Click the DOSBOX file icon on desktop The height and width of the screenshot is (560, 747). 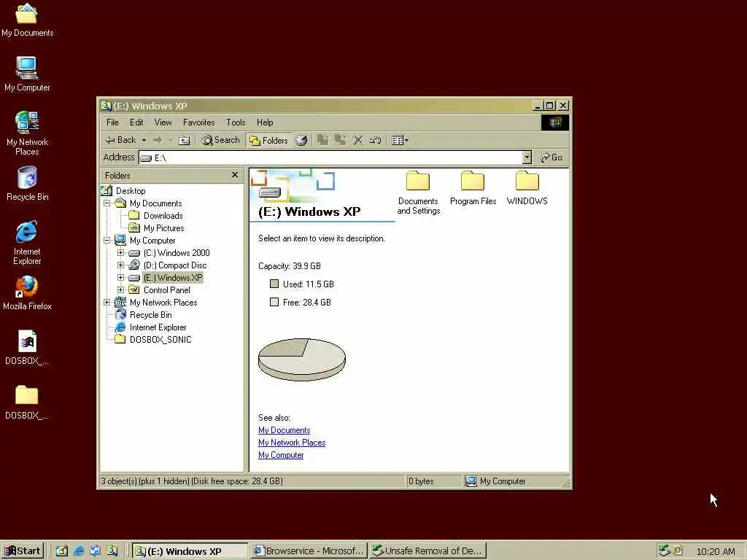coord(27,348)
